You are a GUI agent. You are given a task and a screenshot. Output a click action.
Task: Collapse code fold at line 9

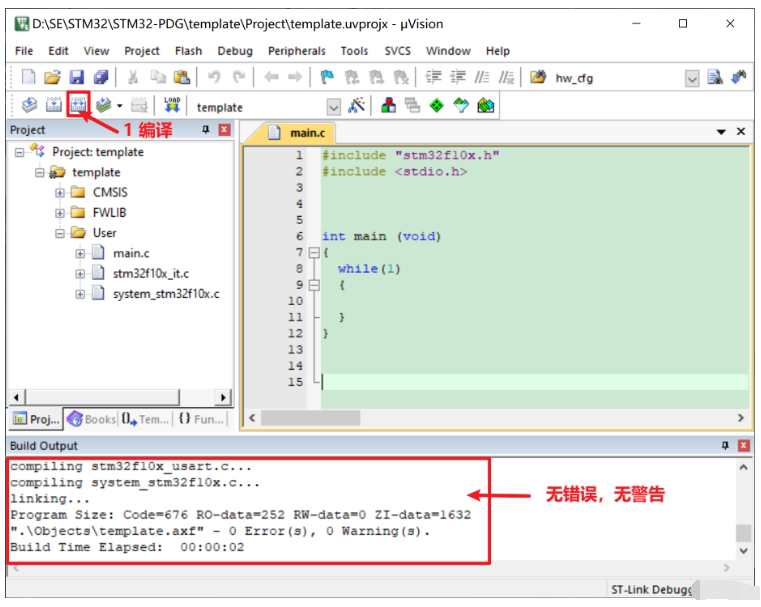[314, 285]
